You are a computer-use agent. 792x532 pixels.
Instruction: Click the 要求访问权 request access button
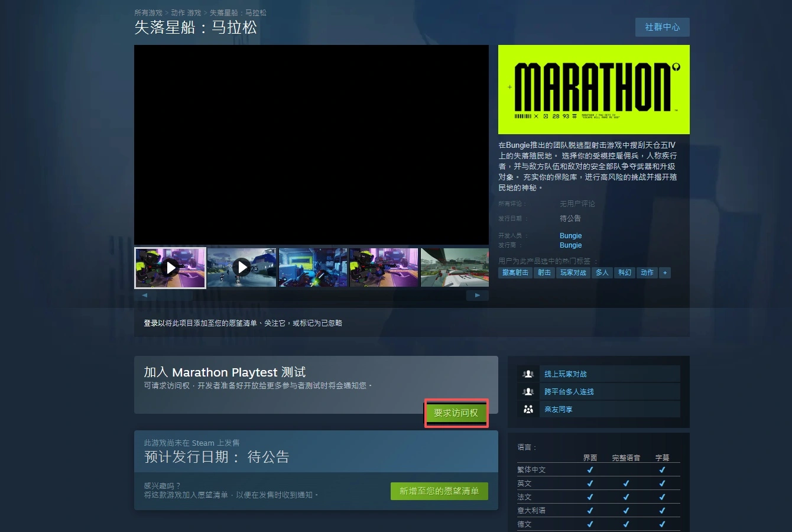click(456, 413)
